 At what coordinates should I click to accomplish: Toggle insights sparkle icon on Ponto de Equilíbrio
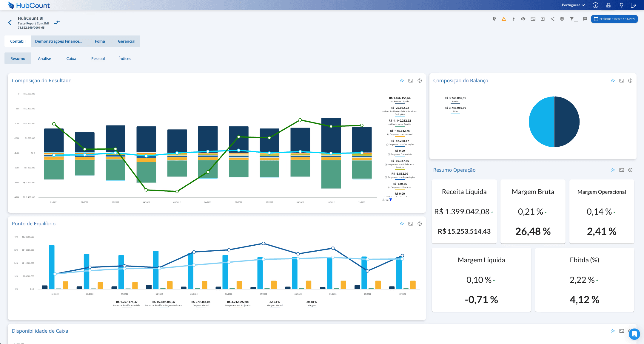(x=402, y=224)
